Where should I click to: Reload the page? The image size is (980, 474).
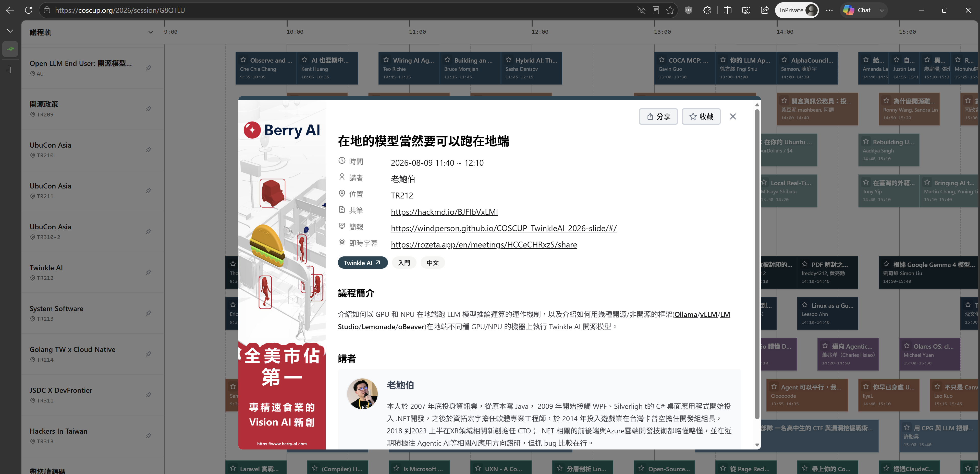point(29,10)
